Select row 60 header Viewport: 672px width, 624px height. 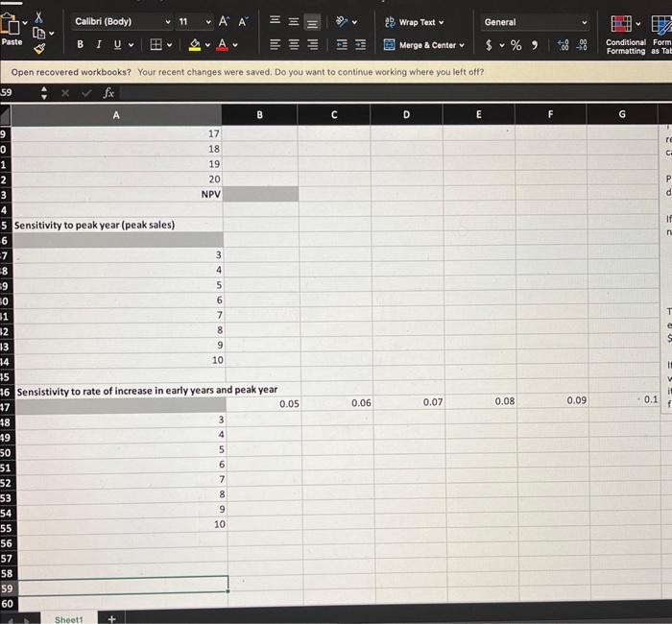pos(8,604)
